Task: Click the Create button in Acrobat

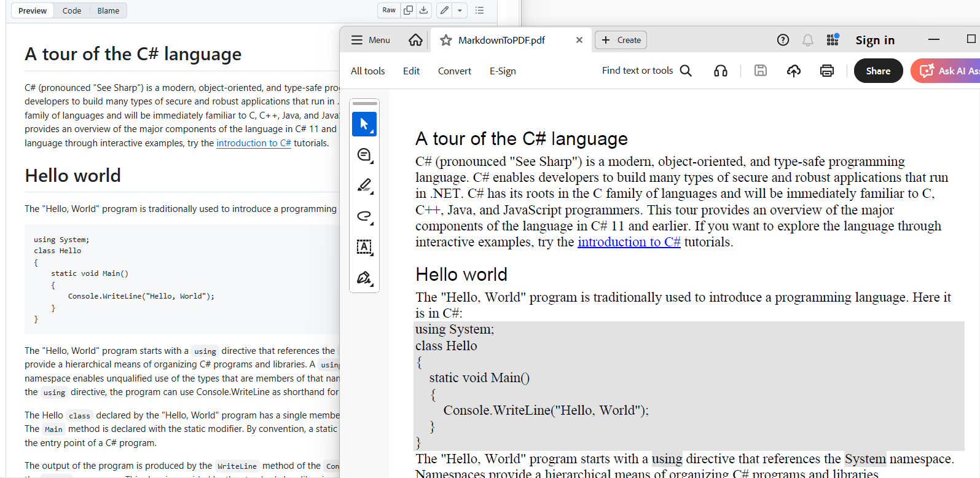Action: click(621, 40)
